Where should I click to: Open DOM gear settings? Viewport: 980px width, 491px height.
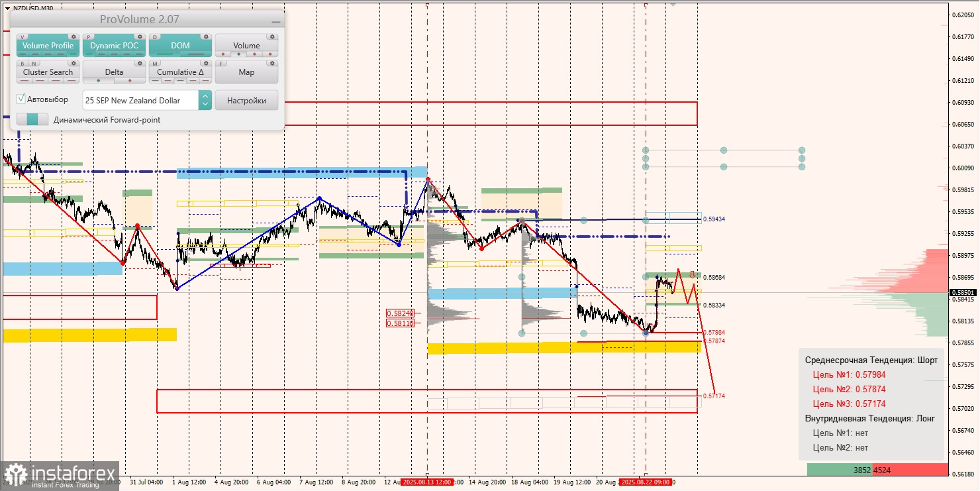click(x=206, y=36)
